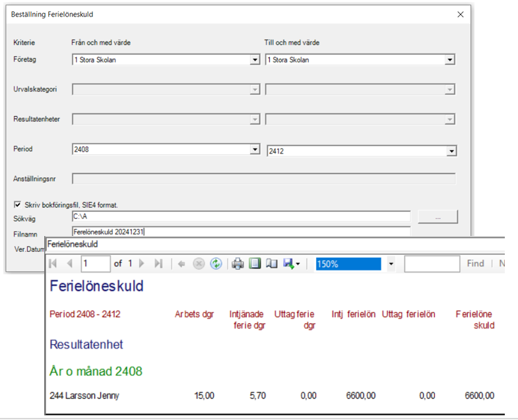Open the 150% zoom level dropdown
The image size is (518, 420).
[391, 264]
